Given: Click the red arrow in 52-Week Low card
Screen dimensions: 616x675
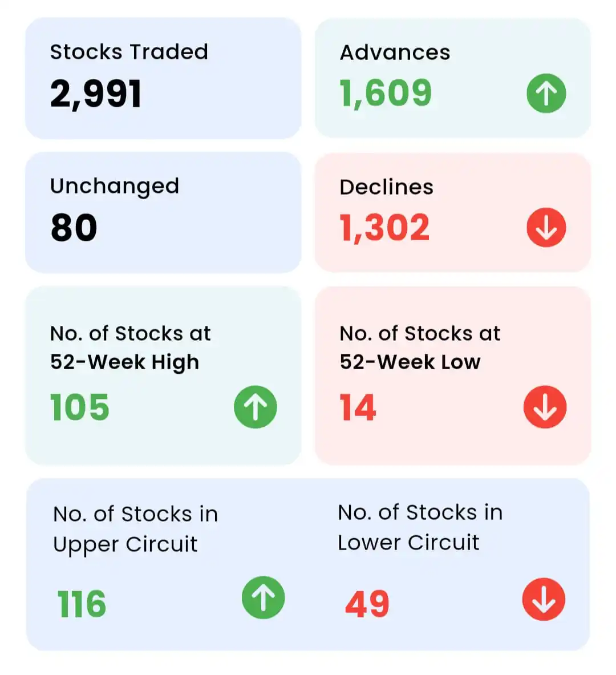Looking at the screenshot, I should (x=545, y=407).
